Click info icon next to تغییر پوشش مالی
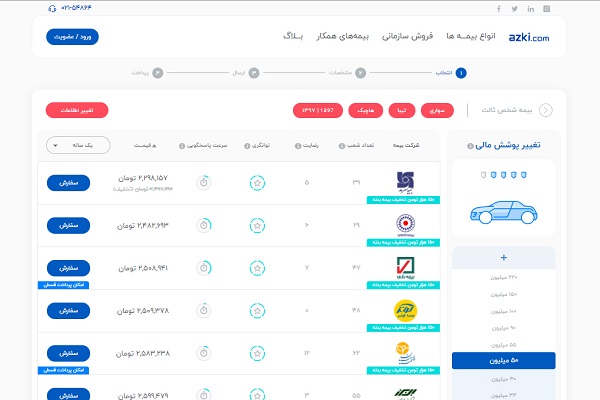Image resolution: width=600 pixels, height=400 pixels. (470, 146)
